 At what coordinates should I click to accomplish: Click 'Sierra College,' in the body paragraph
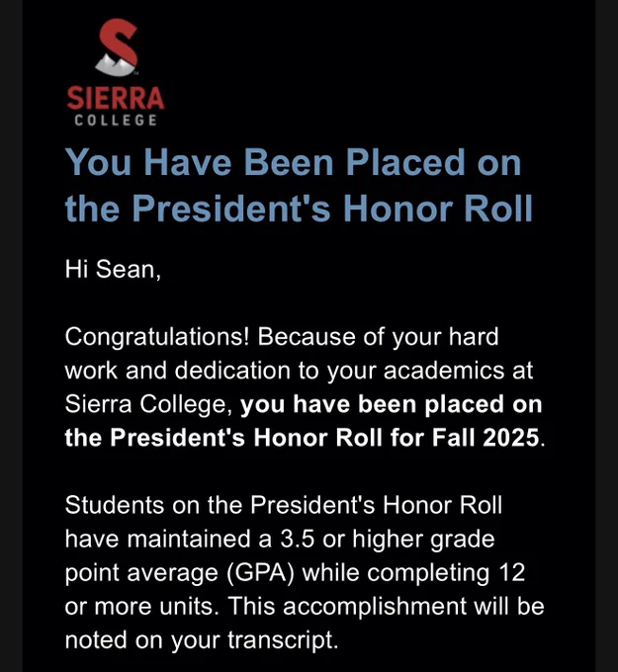[x=149, y=404]
